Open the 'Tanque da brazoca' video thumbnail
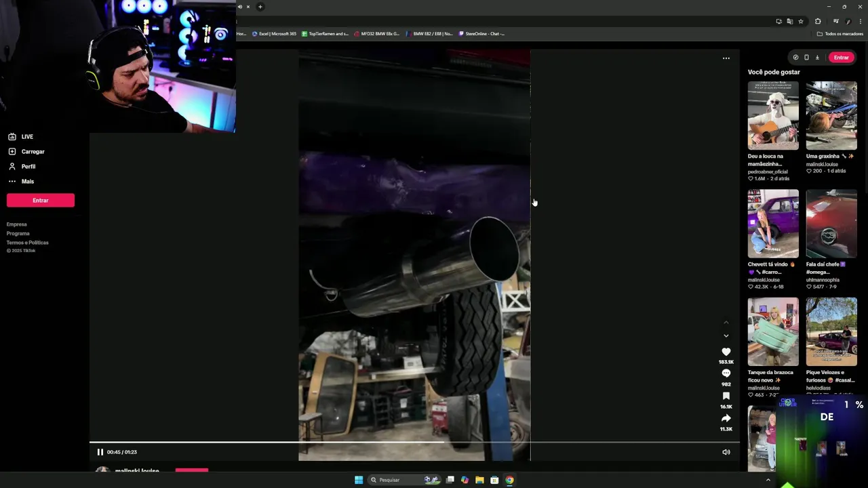 pyautogui.click(x=773, y=332)
